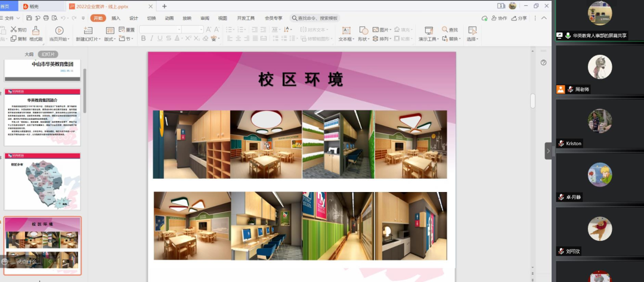Image resolution: width=644 pixels, height=282 pixels.
Task: Click the Cut (剪切) scissors icon
Action: pos(13,30)
